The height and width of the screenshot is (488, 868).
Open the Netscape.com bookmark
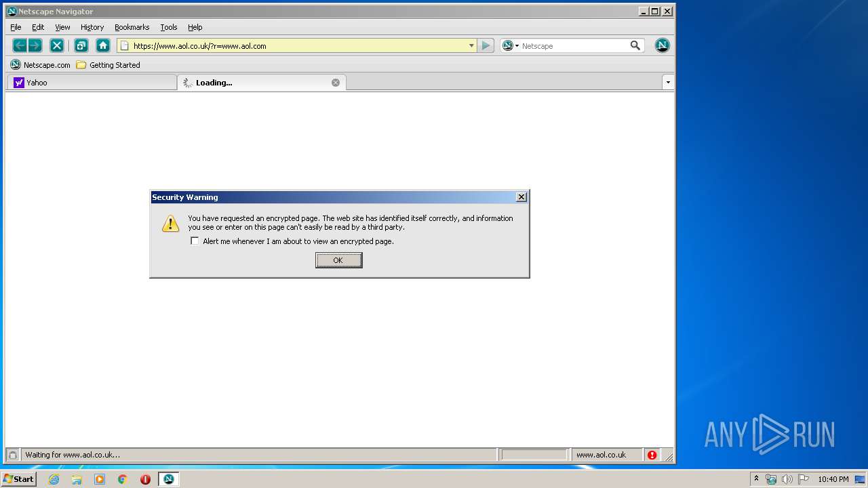point(40,65)
